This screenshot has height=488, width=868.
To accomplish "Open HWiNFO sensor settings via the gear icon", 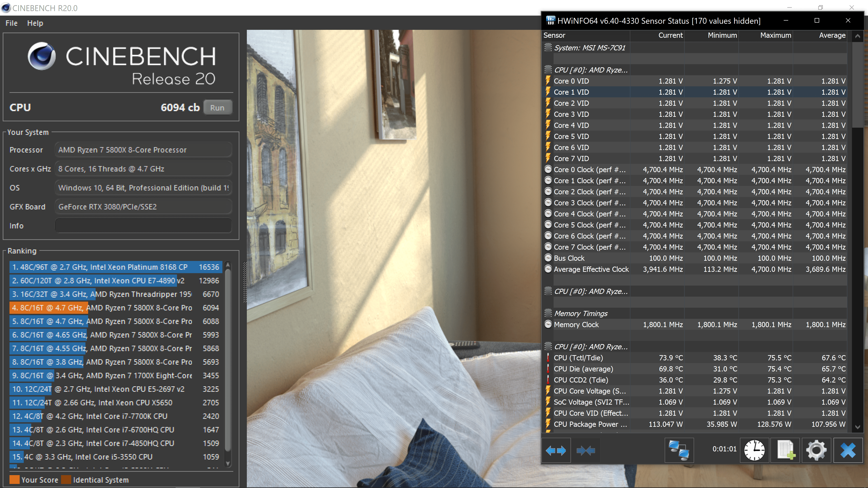I will pyautogui.click(x=816, y=450).
